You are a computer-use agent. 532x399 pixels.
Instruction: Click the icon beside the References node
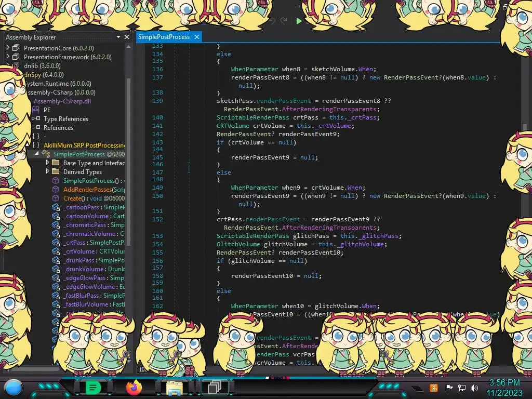36,127
